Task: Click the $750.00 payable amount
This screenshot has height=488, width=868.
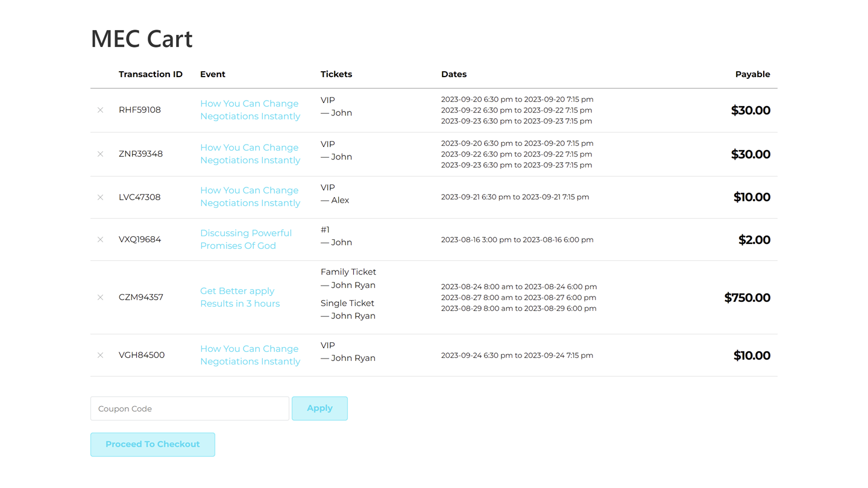Action: pos(747,298)
